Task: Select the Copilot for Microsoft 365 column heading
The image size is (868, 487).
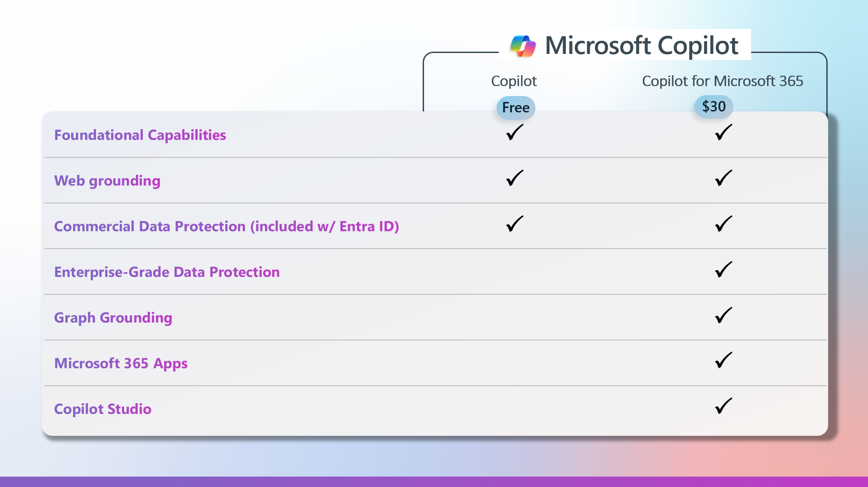Action: [x=722, y=81]
